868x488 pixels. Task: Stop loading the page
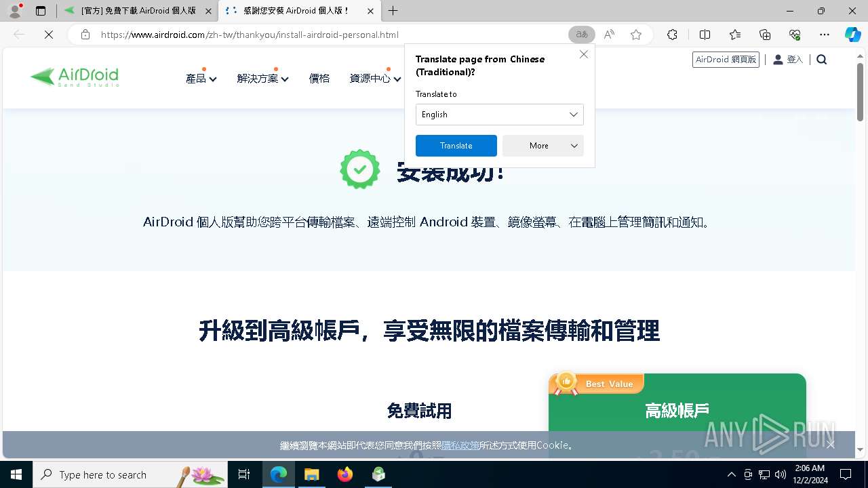tap(49, 35)
